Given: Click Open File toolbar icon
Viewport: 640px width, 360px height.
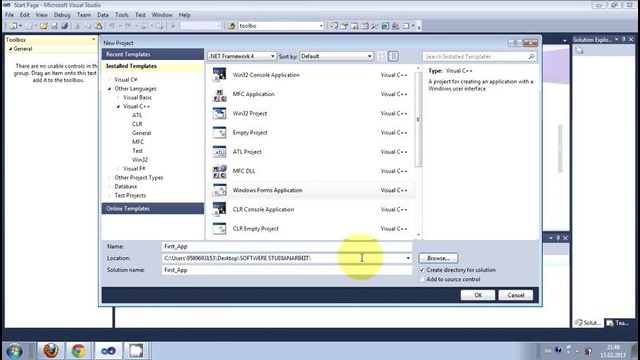Looking at the screenshot, I should (44, 26).
